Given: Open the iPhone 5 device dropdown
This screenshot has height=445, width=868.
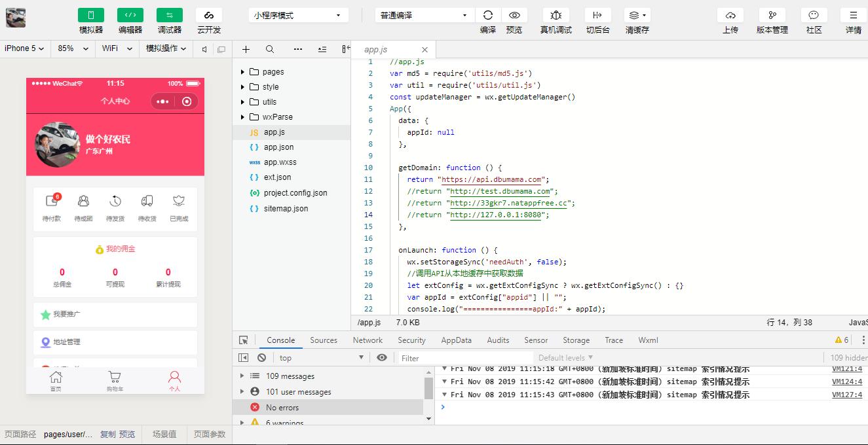Looking at the screenshot, I should coord(24,48).
